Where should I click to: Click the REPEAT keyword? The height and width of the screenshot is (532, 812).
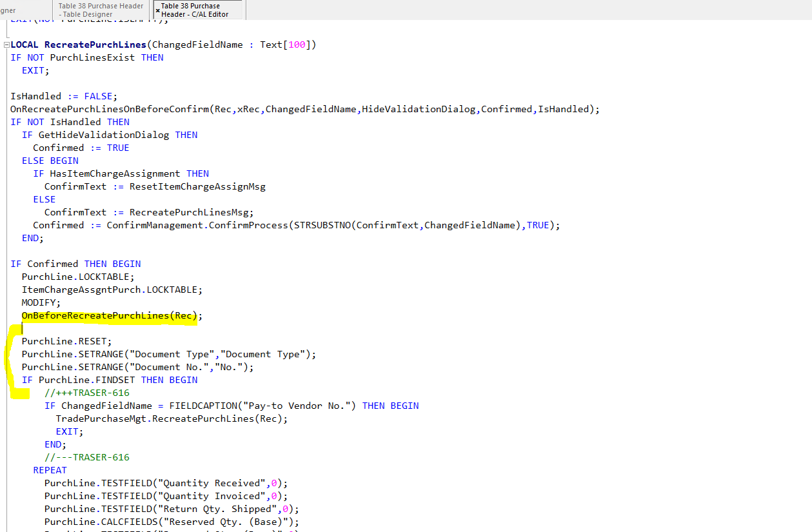50,469
